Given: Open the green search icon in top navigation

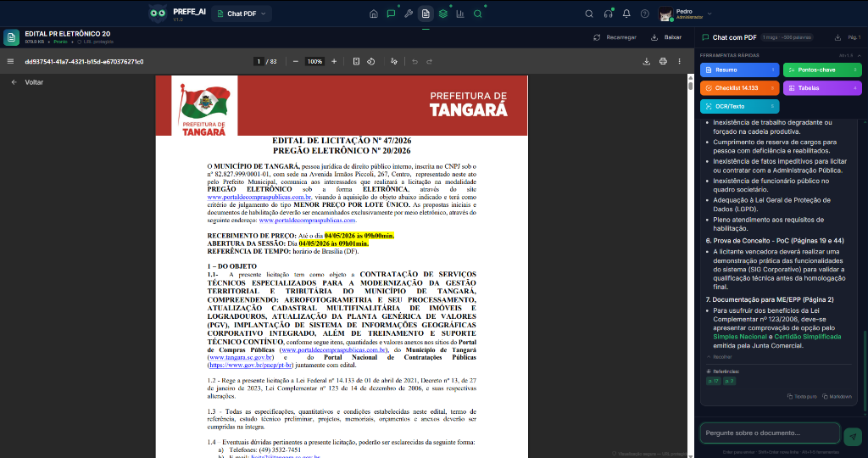Looking at the screenshot, I should click(x=478, y=14).
